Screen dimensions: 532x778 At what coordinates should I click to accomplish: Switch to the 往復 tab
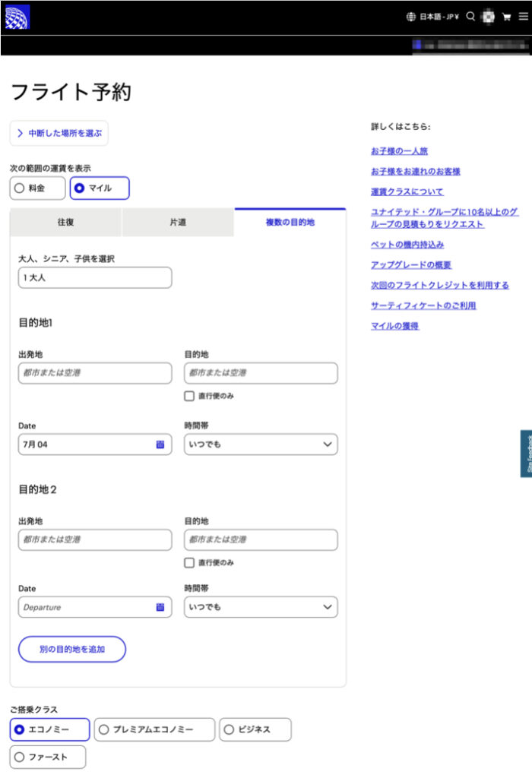[65, 223]
